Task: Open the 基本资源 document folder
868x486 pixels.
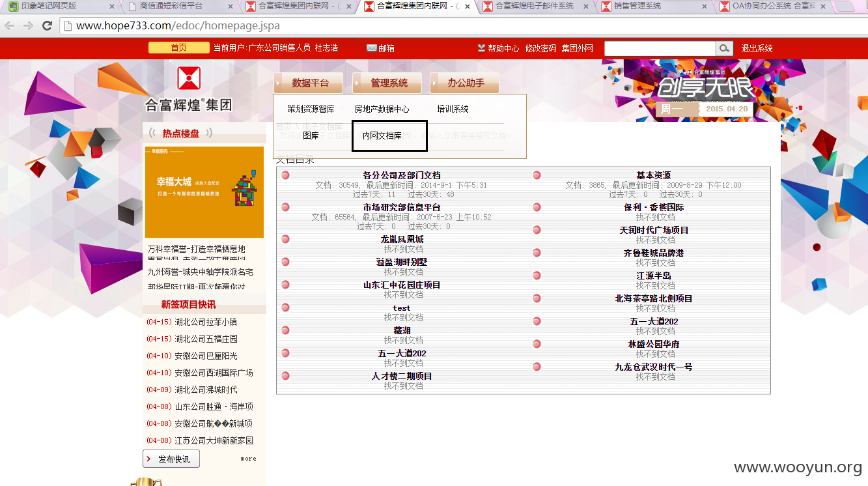Action: point(653,175)
